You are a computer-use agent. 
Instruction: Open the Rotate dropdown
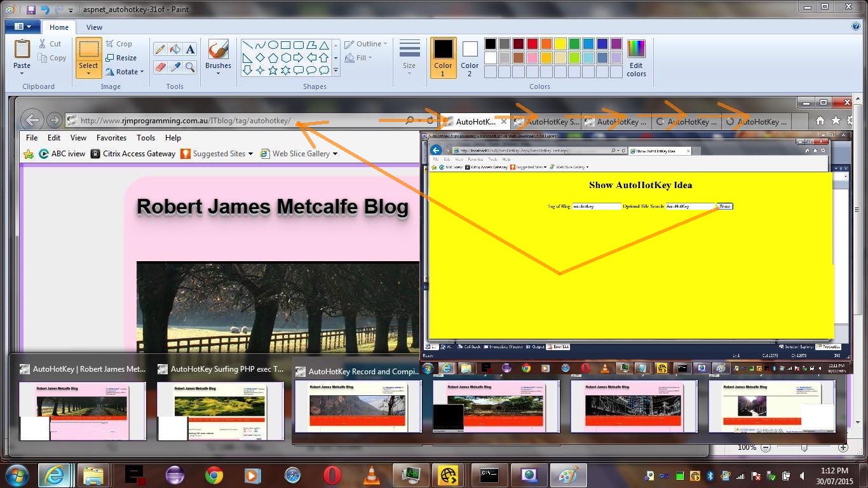point(125,72)
